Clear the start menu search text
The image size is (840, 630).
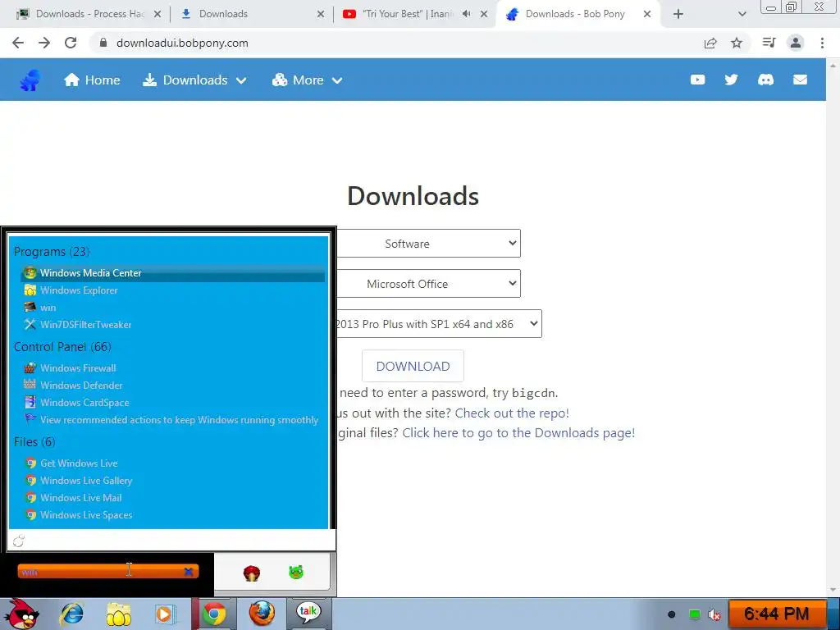click(189, 572)
